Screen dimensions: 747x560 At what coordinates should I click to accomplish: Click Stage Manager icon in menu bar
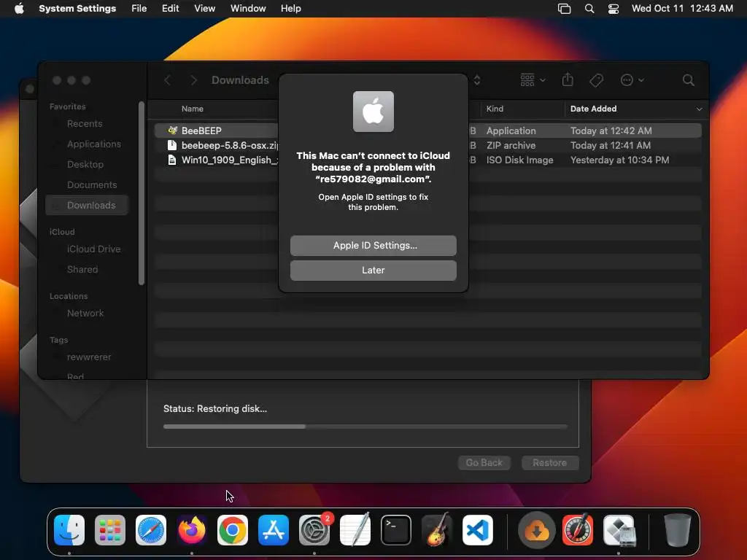[564, 9]
